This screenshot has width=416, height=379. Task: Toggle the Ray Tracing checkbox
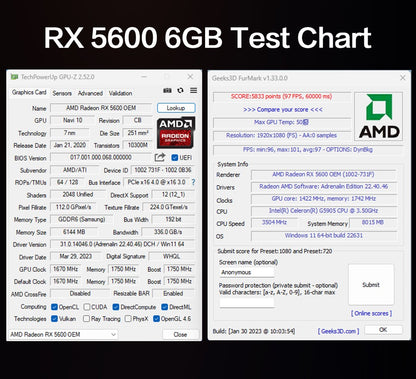click(x=86, y=319)
